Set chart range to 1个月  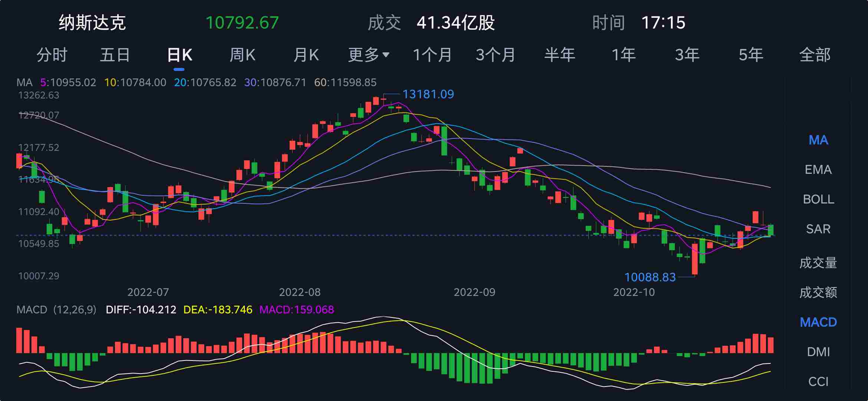[x=432, y=55]
